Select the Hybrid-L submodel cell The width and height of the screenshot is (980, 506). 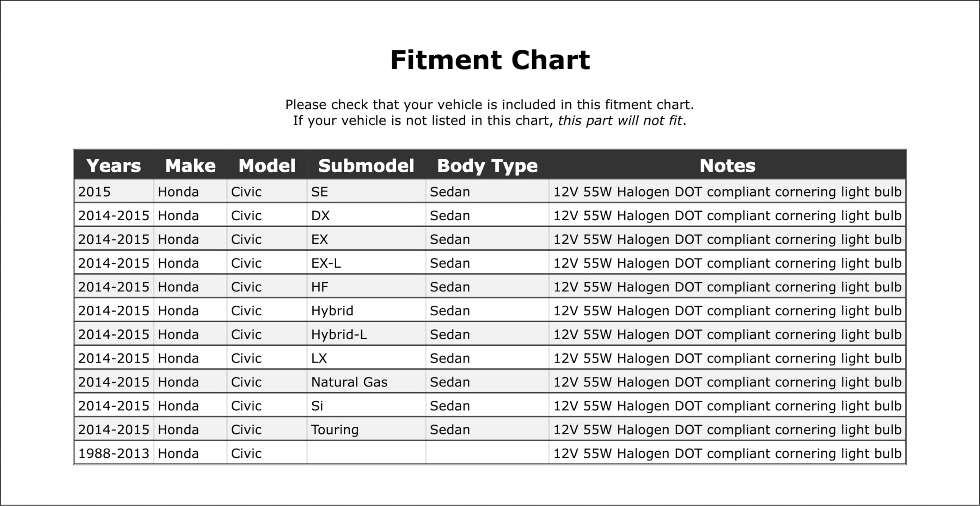click(339, 334)
